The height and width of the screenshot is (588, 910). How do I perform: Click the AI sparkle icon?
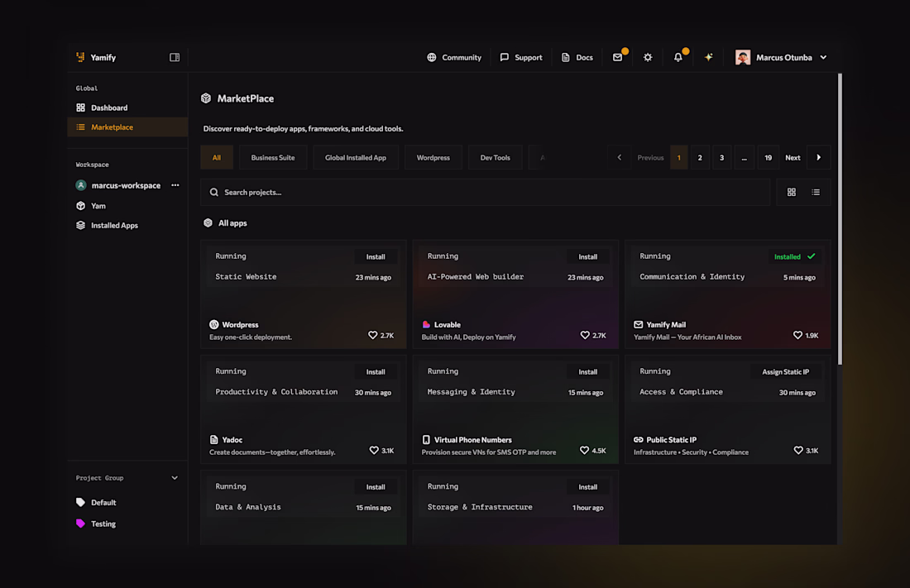click(709, 57)
